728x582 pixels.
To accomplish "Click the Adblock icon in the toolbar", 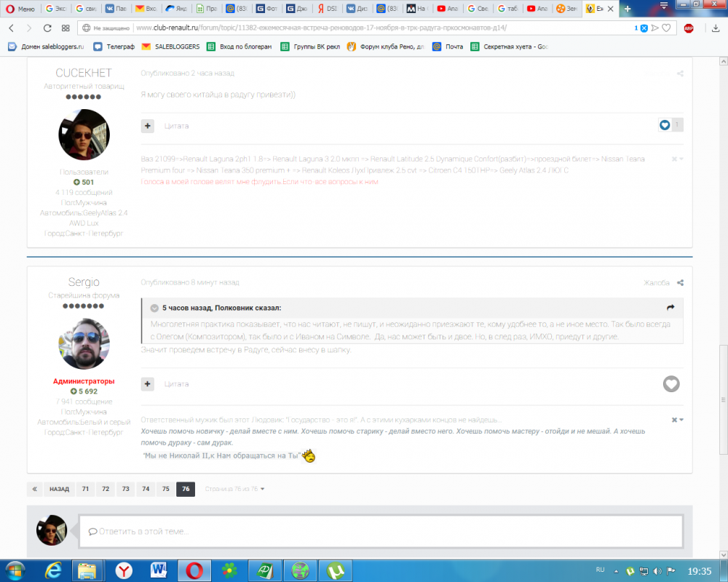I will pyautogui.click(x=689, y=28).
